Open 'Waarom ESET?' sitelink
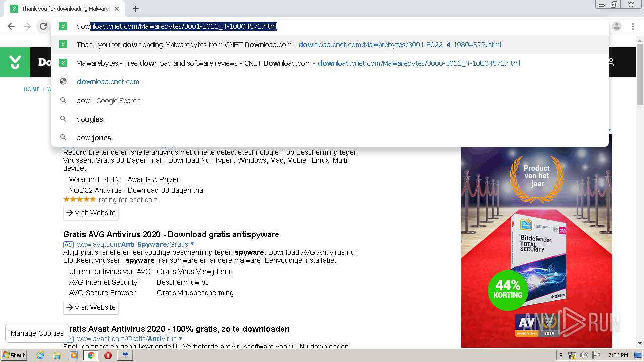Image resolution: width=644 pixels, height=362 pixels. (95, 179)
